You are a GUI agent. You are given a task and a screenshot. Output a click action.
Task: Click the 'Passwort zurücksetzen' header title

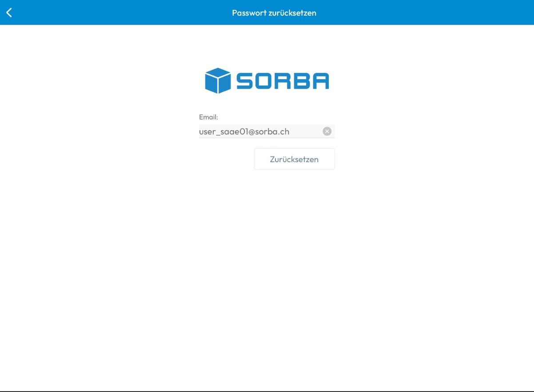274,13
